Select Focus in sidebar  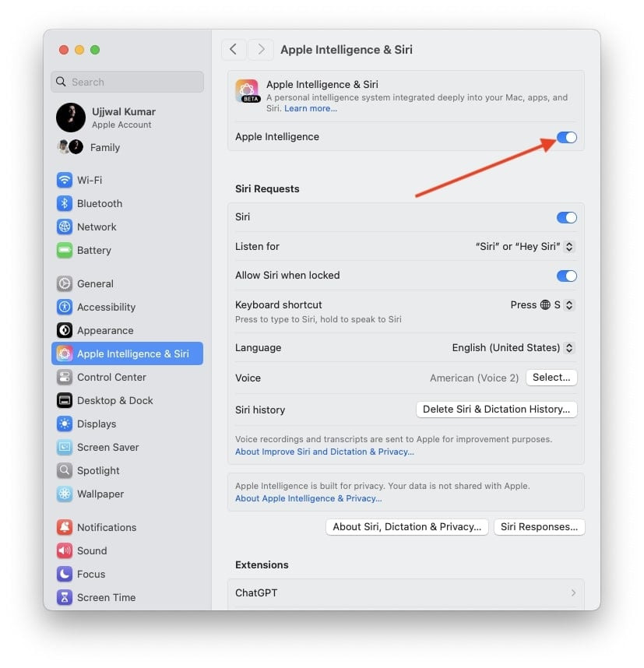click(127, 575)
